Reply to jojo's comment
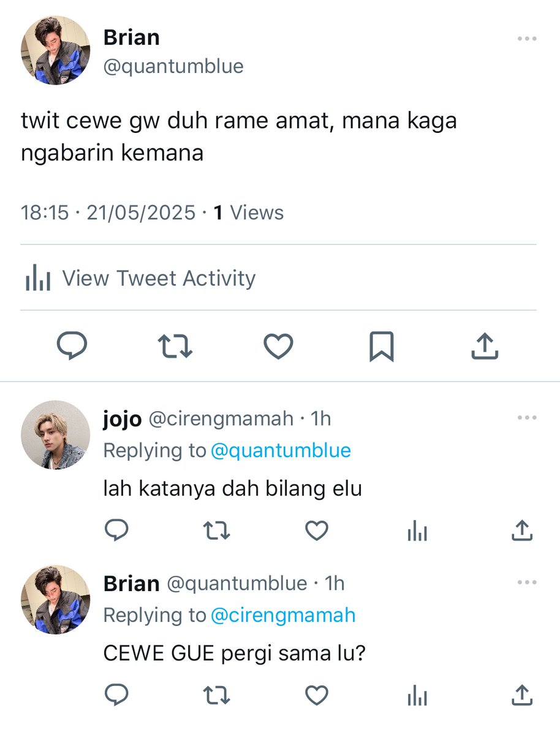 point(116,530)
